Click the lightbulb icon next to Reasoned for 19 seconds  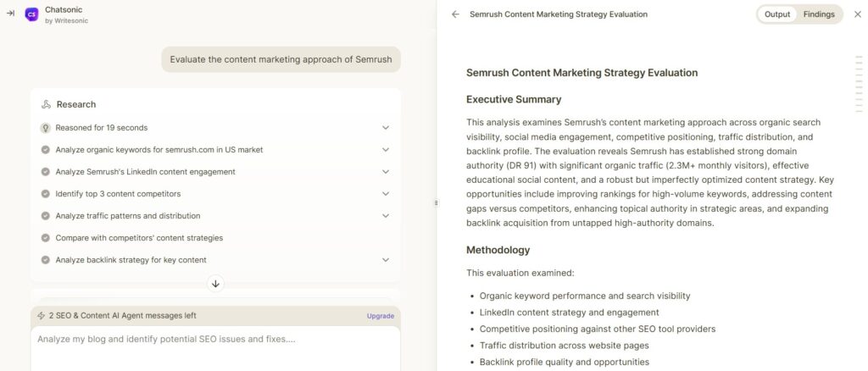coord(46,128)
